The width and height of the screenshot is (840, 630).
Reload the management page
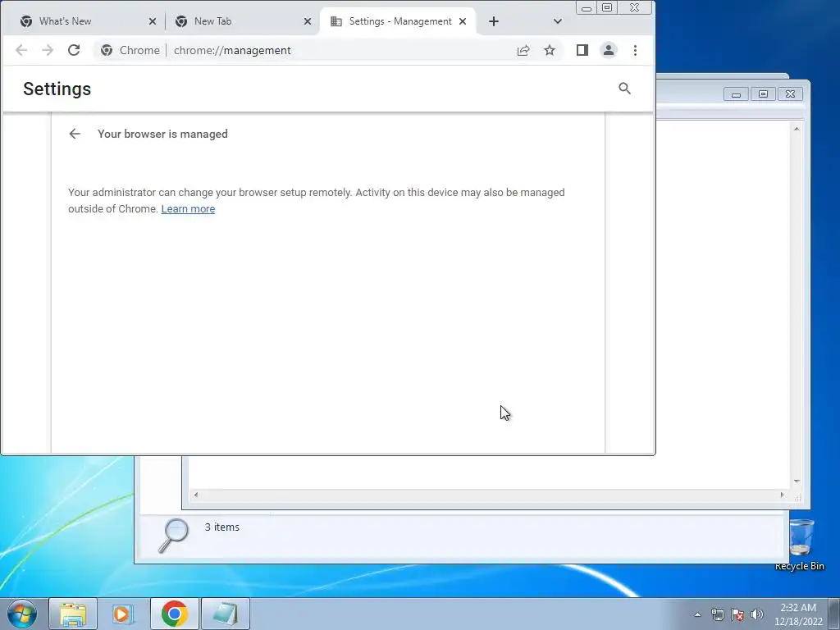(74, 50)
